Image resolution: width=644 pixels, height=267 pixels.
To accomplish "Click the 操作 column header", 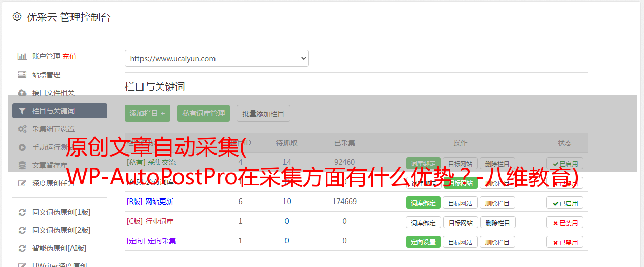I will tap(460, 143).
